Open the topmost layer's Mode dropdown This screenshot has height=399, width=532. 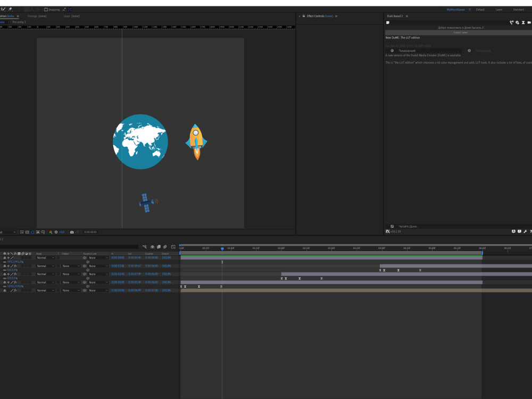(x=45, y=258)
